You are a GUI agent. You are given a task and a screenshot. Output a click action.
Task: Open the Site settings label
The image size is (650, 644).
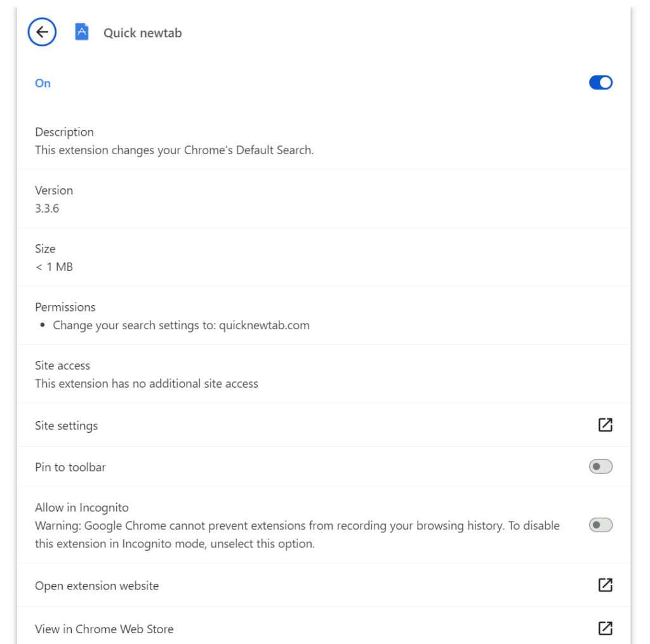coord(67,426)
